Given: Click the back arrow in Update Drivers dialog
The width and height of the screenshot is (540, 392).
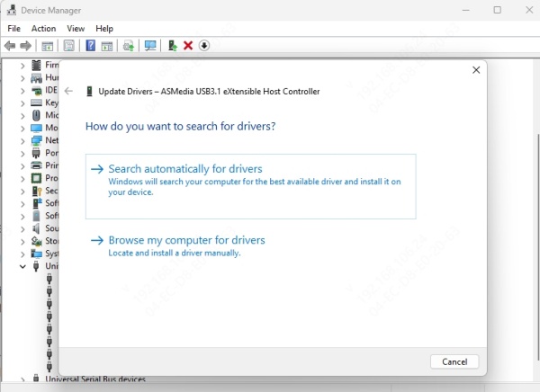Looking at the screenshot, I should [68, 91].
